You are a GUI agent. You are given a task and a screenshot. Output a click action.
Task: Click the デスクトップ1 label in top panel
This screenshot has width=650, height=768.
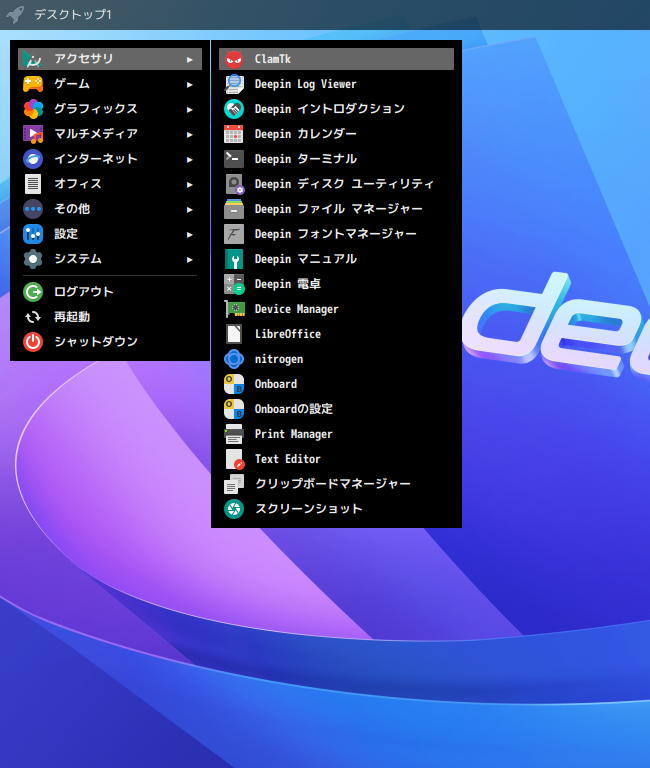[73, 15]
